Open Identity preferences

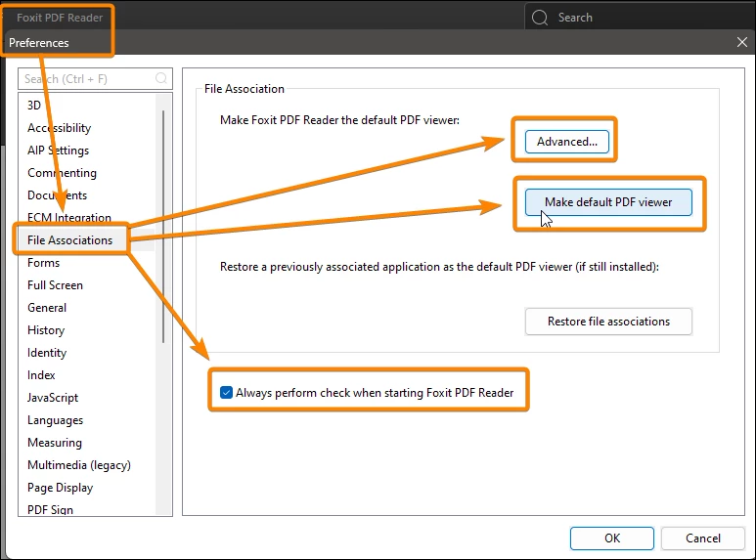[47, 352]
